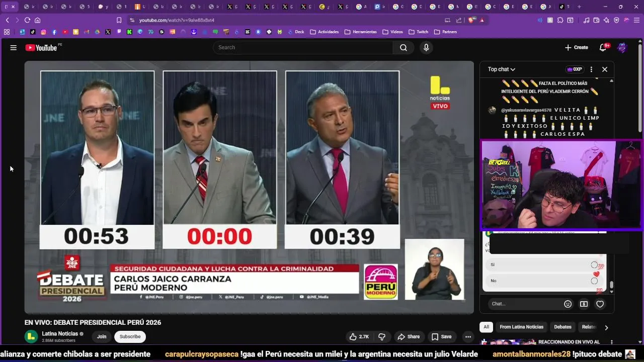Open the apps grid icon in bookmarks bar

7,32
